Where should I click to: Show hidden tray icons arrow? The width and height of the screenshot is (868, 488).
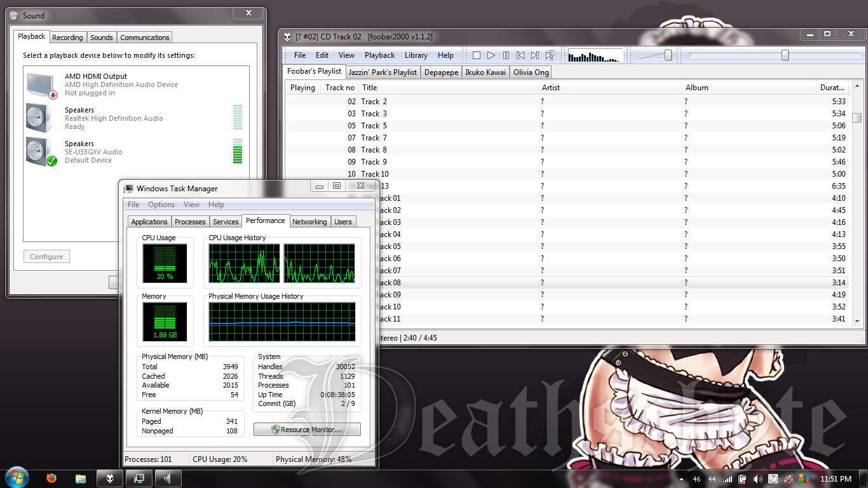coord(681,479)
